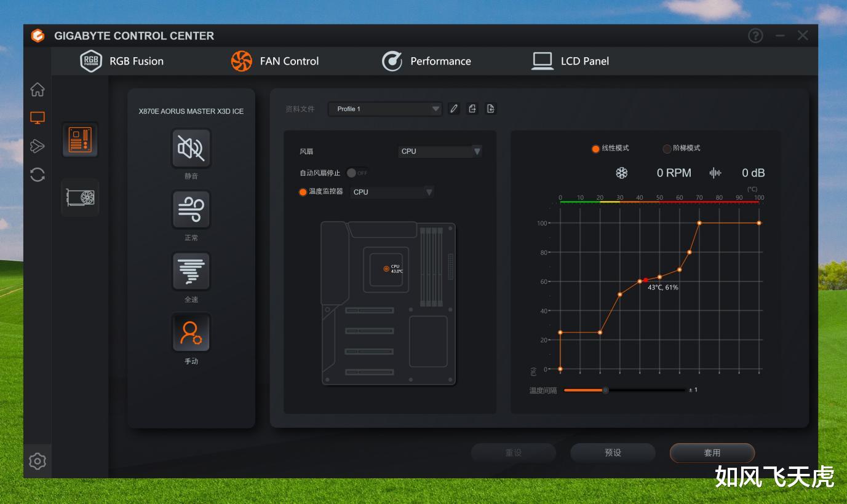Select the 线性模式 radio button

(x=595, y=149)
